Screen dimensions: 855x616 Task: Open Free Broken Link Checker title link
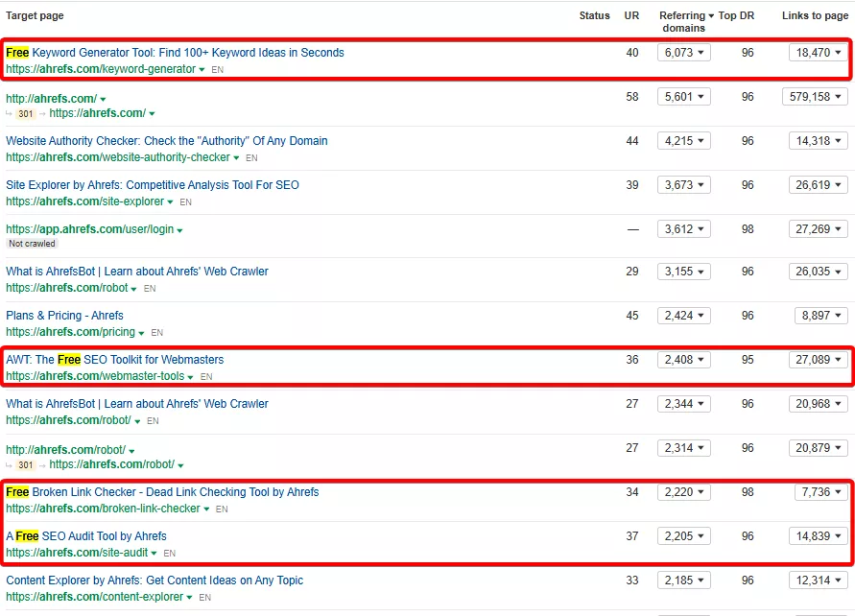[x=162, y=492]
